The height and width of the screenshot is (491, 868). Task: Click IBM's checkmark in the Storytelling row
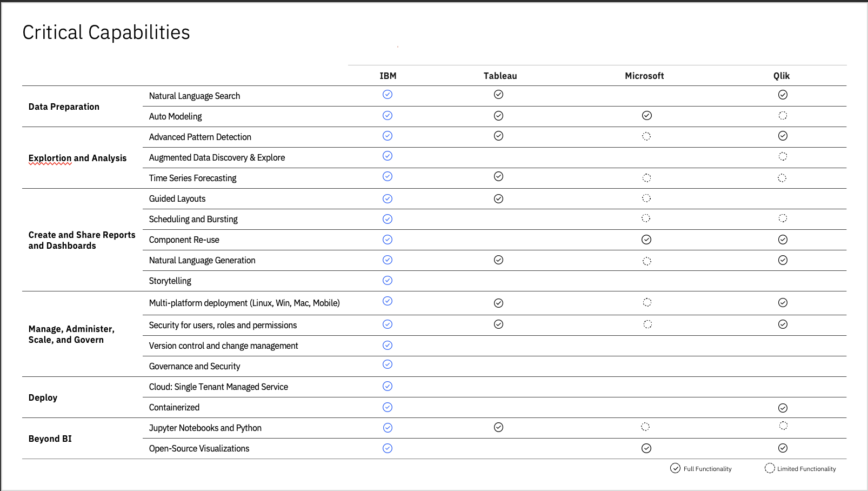pos(388,281)
